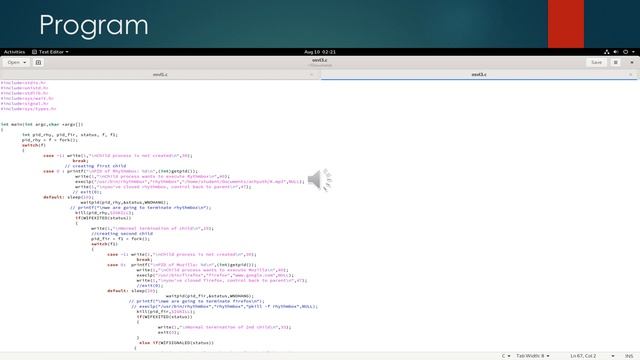
Task: Open the C language selector in status bar
Action: [506, 356]
